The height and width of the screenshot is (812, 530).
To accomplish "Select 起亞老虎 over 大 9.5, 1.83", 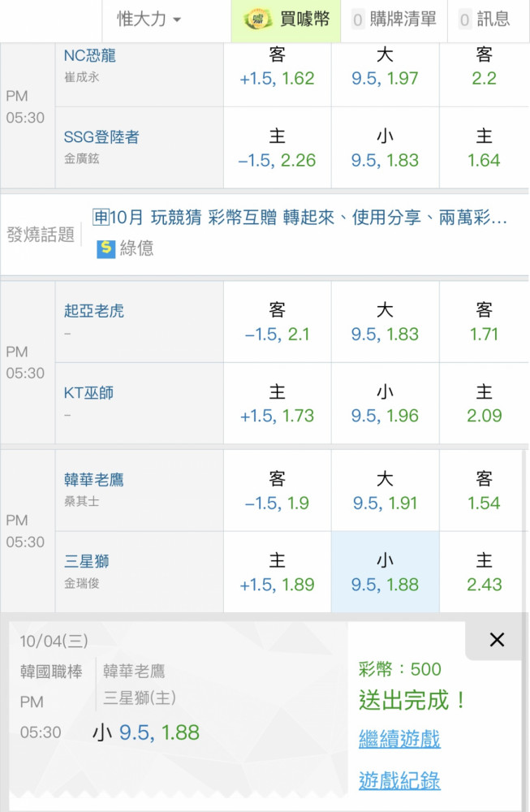I will [x=385, y=322].
